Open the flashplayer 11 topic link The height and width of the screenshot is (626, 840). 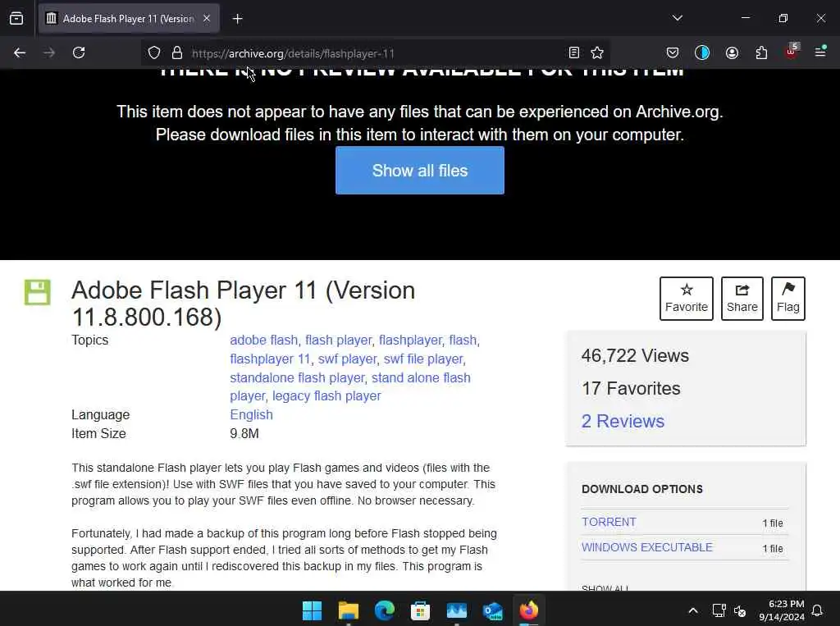pyautogui.click(x=270, y=359)
